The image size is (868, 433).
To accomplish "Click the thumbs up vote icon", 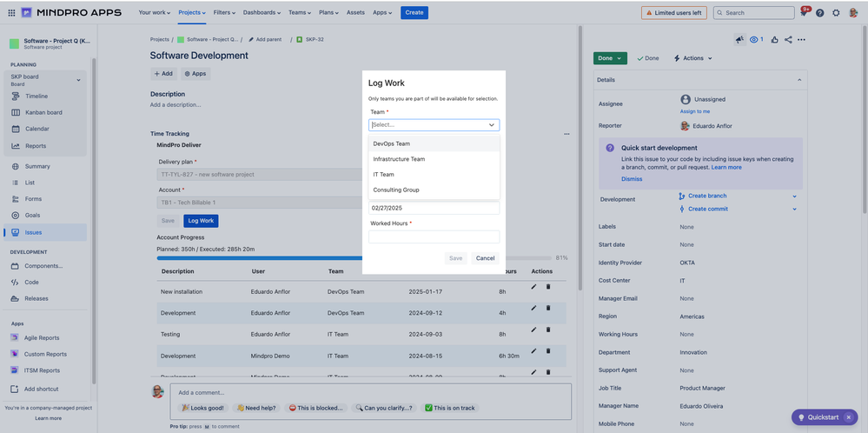I will 774,39.
